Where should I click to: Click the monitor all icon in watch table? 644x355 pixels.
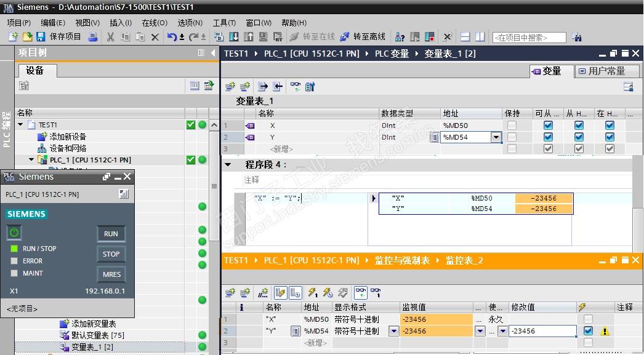(361, 293)
